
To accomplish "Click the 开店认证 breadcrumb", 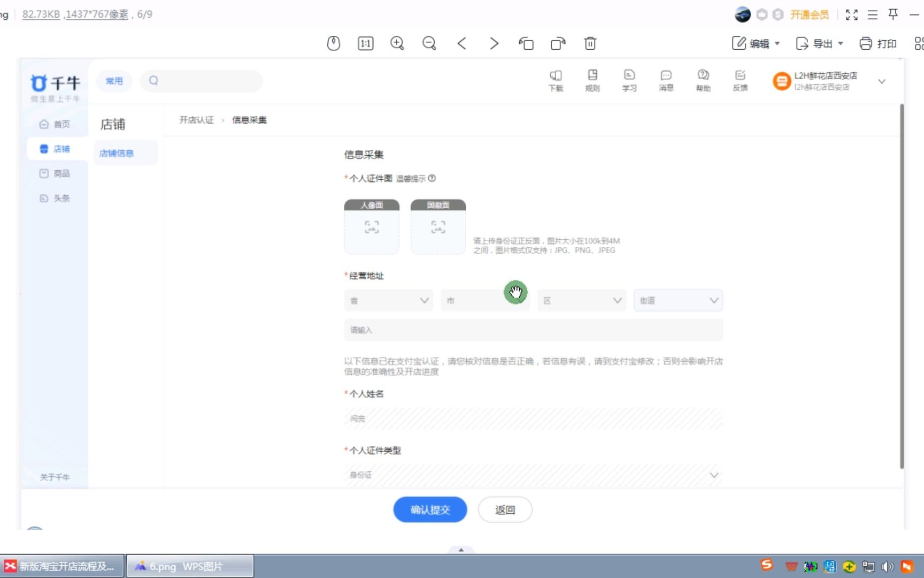I will click(x=196, y=120).
